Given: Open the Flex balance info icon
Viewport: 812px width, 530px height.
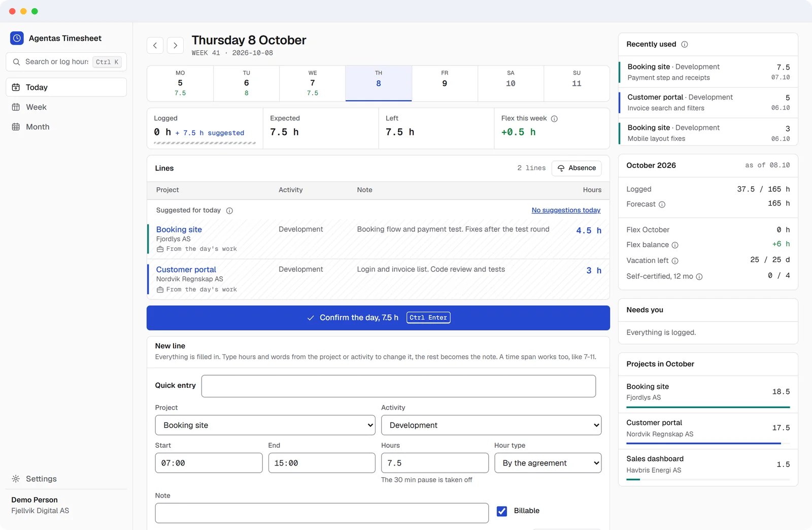Looking at the screenshot, I should click(x=675, y=245).
